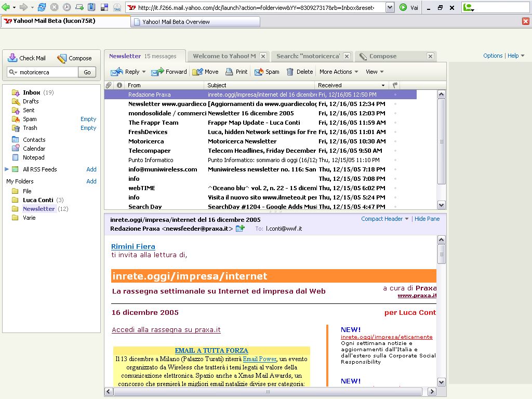Screen dimensions: 532x399
Task: Mark message as Spam via toolbar icon
Action: pyautogui.click(x=259, y=72)
